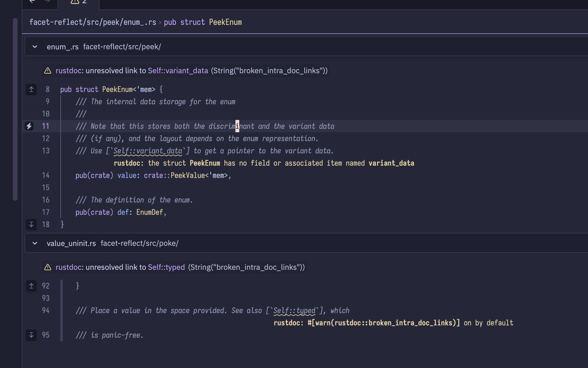Screen dimensions: 588x368
Task: Expand excerpt upward above line 92
Action: coord(31,286)
